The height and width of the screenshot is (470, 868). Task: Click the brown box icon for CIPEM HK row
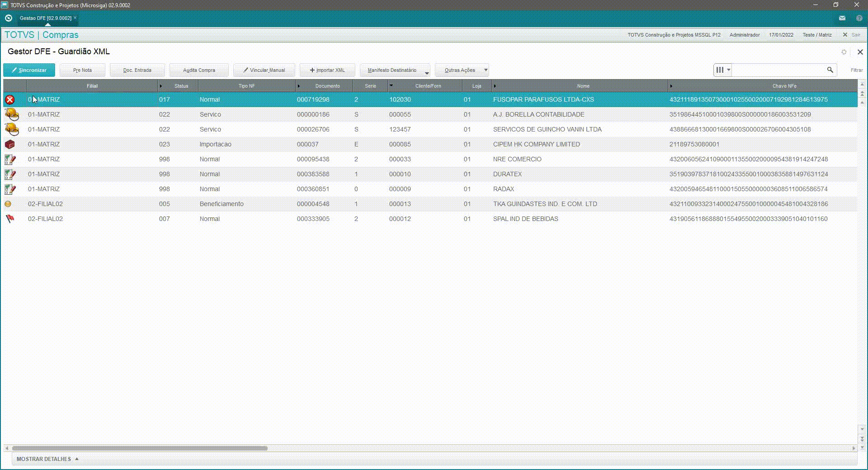click(x=9, y=145)
